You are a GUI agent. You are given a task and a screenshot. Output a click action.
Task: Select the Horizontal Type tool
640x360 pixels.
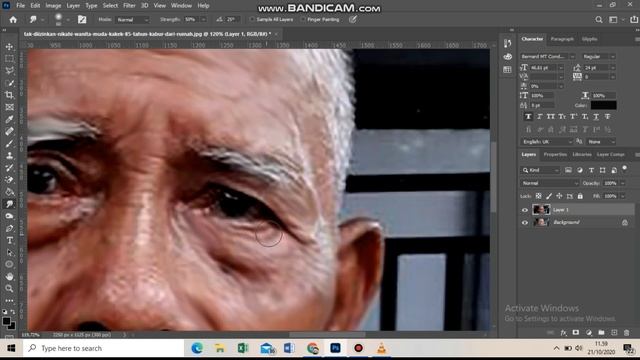coord(9,240)
